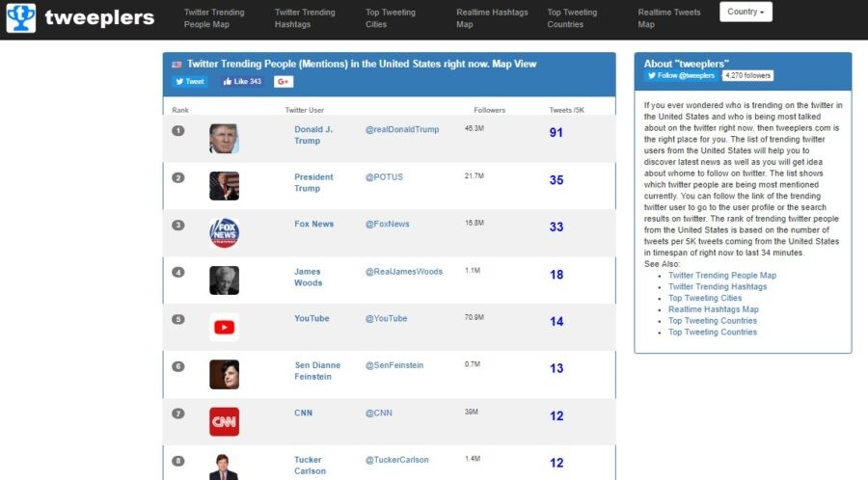Open the tweeplers home title link
Viewport: 868px width, 480px height.
coord(99,17)
